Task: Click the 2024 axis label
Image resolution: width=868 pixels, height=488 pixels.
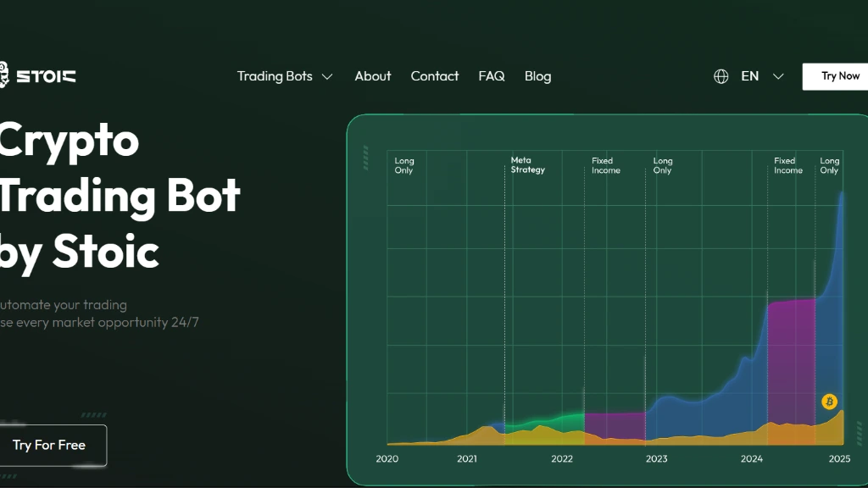Action: (x=752, y=458)
